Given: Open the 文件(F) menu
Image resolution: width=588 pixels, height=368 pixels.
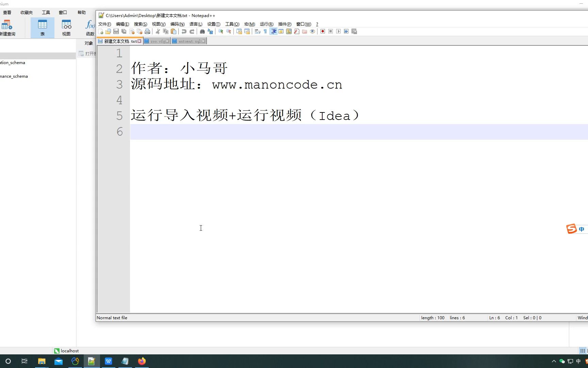Looking at the screenshot, I should [105, 24].
